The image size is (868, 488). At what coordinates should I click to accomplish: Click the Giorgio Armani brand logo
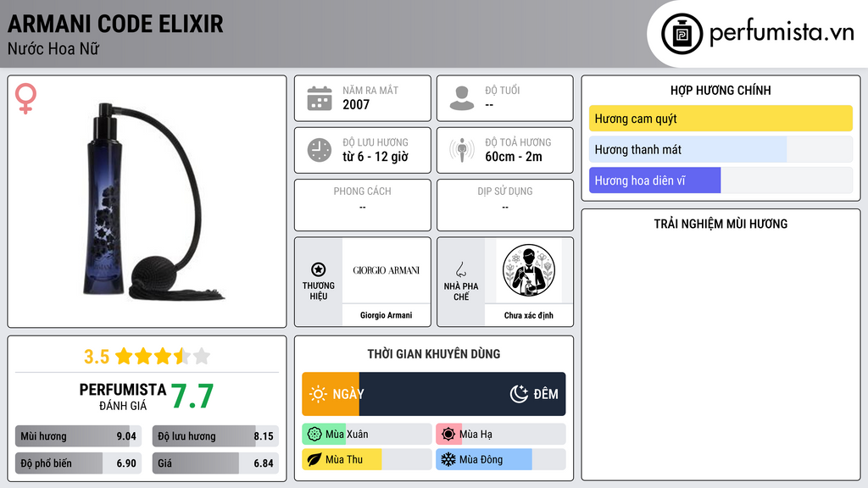point(387,270)
